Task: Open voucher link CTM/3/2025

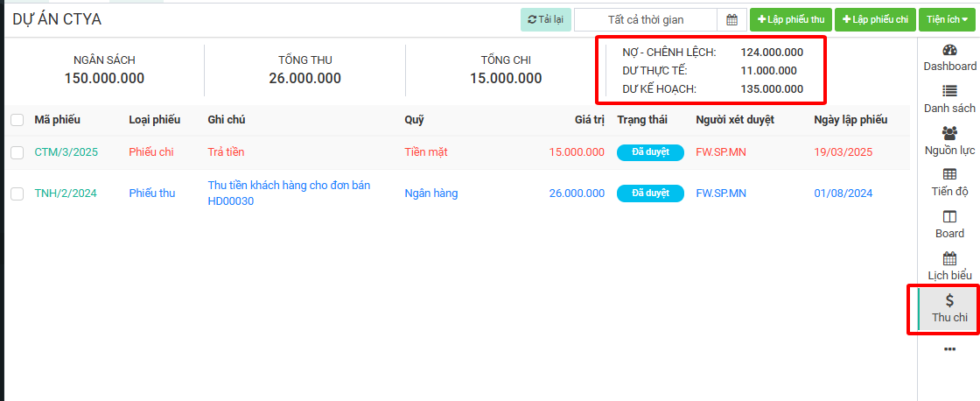Action: (66, 152)
